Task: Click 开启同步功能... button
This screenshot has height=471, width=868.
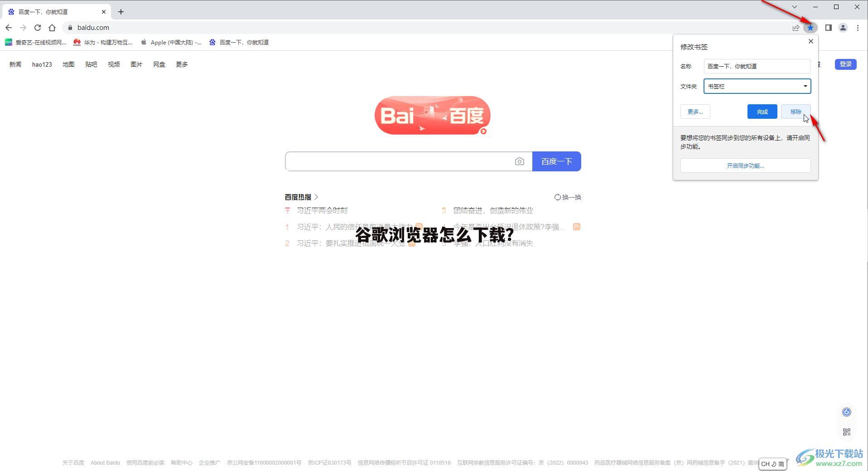Action: click(745, 165)
